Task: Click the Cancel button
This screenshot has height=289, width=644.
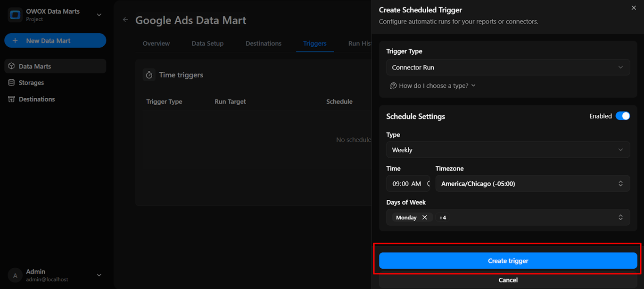Action: click(508, 280)
